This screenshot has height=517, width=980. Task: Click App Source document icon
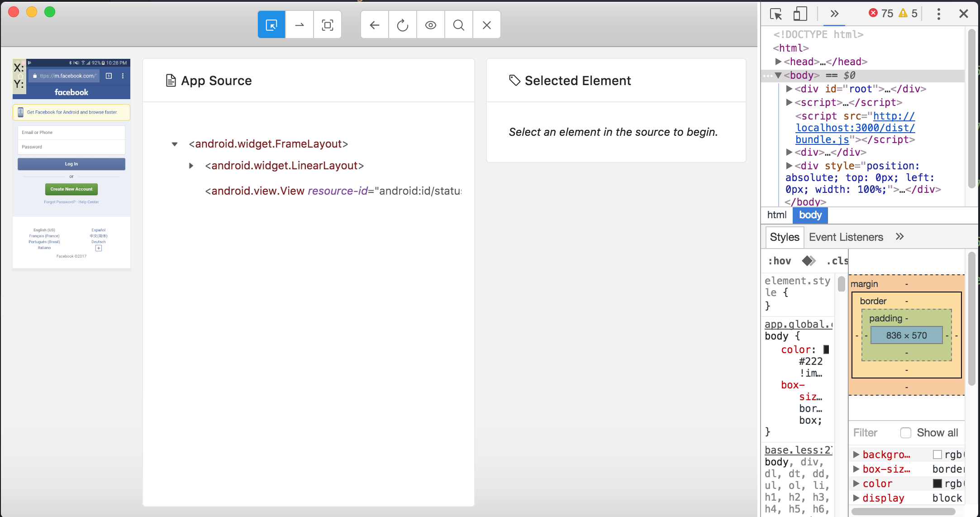171,81
